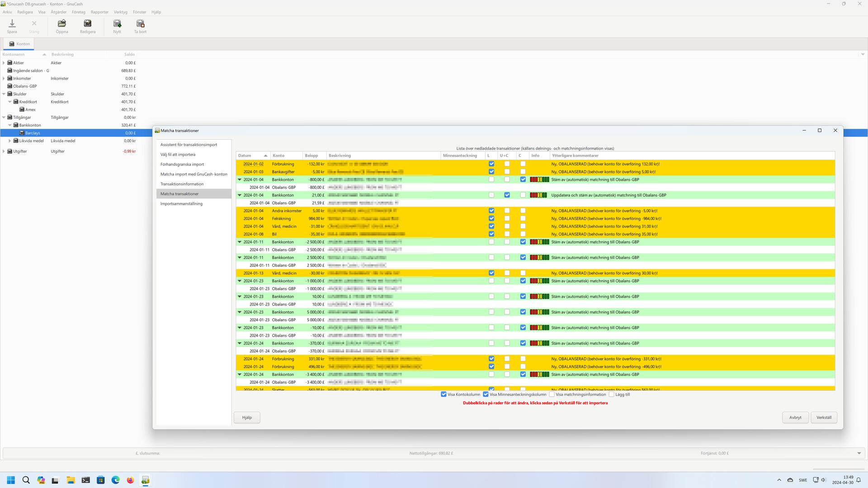Sort transactions by the Belopp column header
The width and height of the screenshot is (868, 488).
(x=311, y=155)
